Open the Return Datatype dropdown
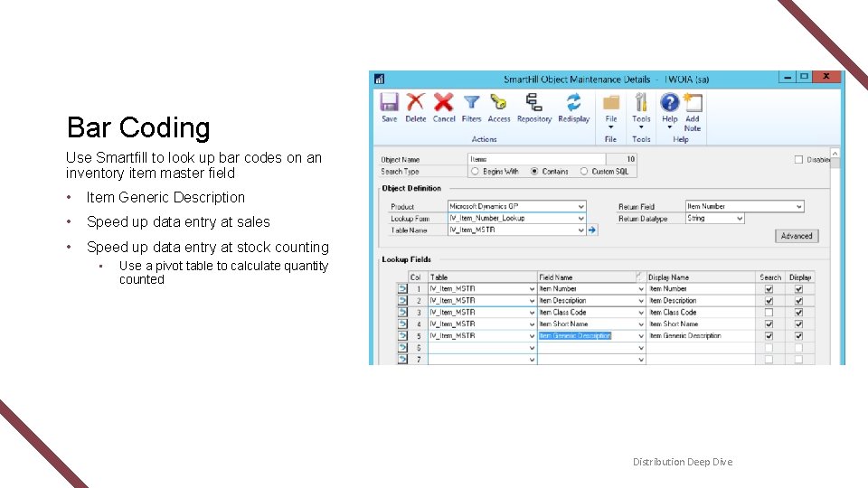This screenshot has height=488, width=868. (740, 219)
